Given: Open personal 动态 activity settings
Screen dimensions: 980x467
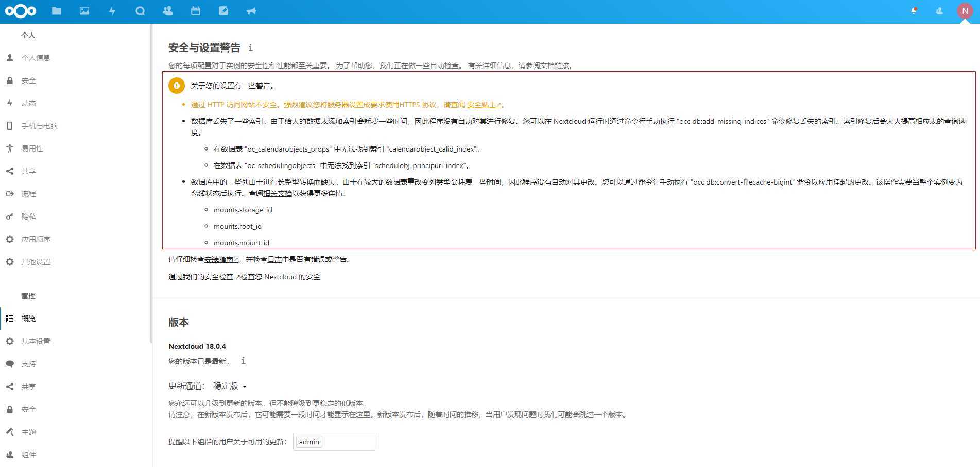Looking at the screenshot, I should click(75, 103).
